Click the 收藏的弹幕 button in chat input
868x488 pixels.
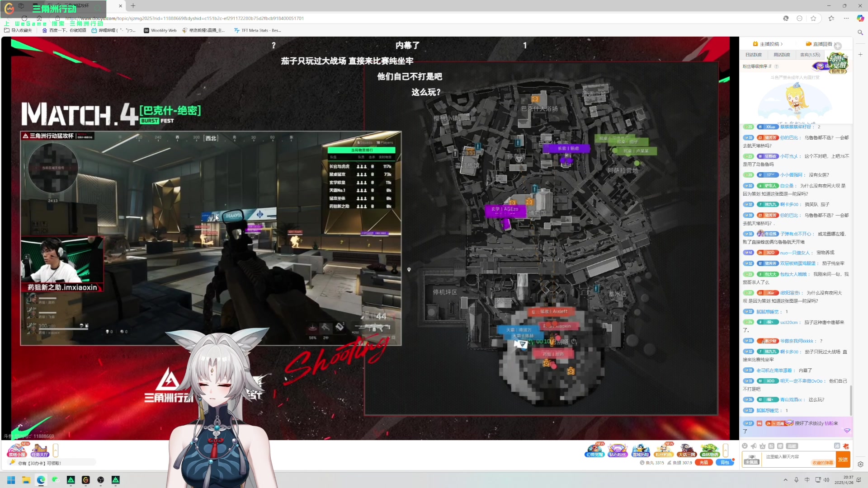coord(823,463)
